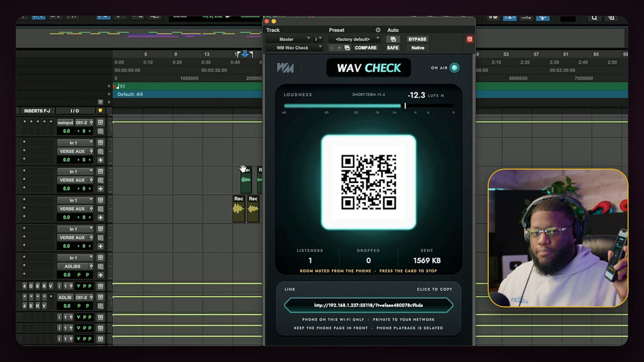Viewport: 644px width, 362px height.
Task: Click volume 0.0 field on ADLIB Ot1-2 track
Action: pyautogui.click(x=67, y=306)
